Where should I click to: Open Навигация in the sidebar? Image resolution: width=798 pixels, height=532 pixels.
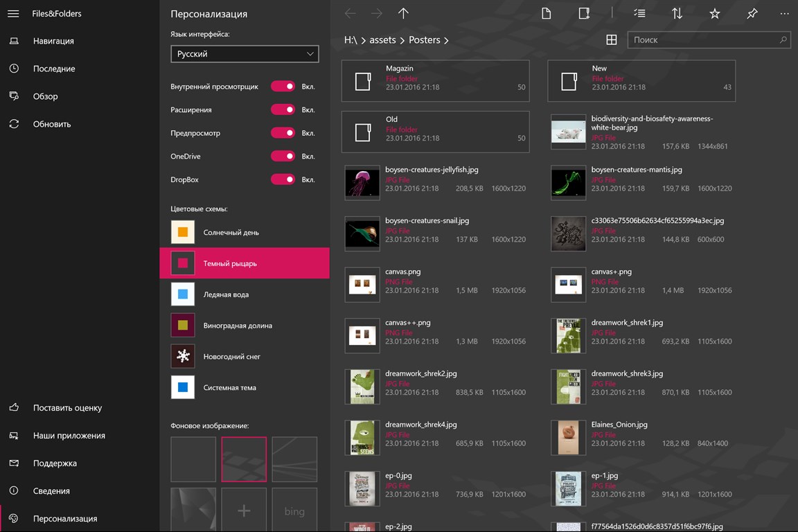pyautogui.click(x=53, y=41)
